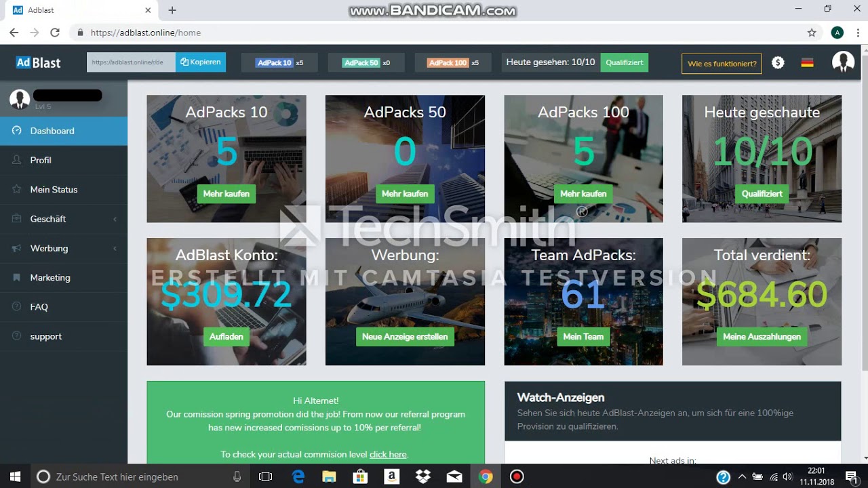Screen dimensions: 868x488
Task: Click Qualifiziert button in top bar
Action: [x=625, y=62]
